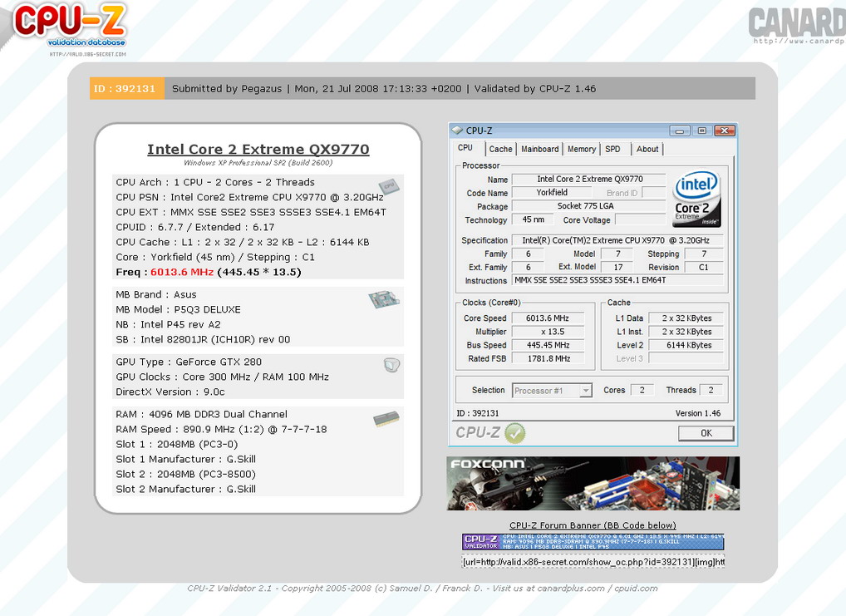Image resolution: width=846 pixels, height=616 pixels.
Task: Click the Slot 1 Manufacturer : G.Skill line
Action: [x=185, y=459]
